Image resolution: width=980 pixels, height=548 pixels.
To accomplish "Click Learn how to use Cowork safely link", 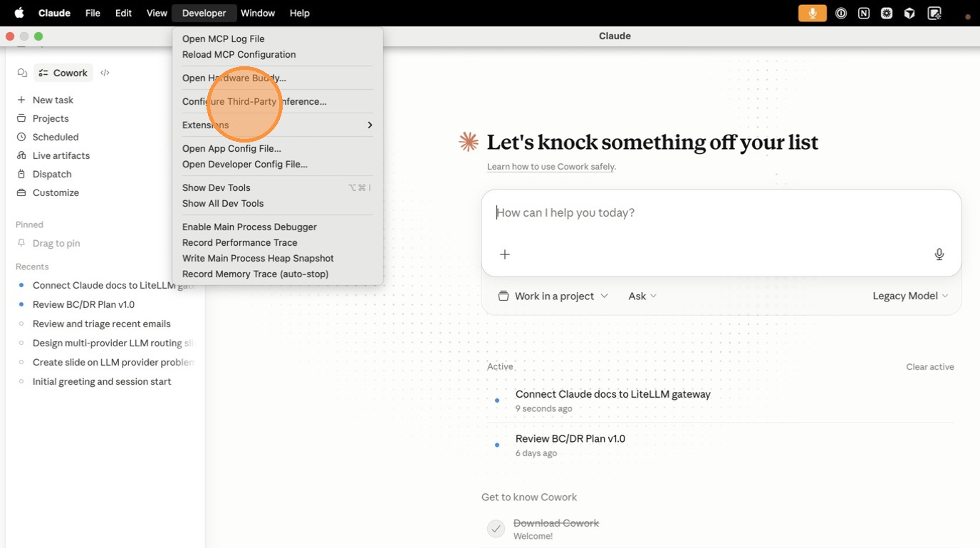I will click(x=551, y=167).
